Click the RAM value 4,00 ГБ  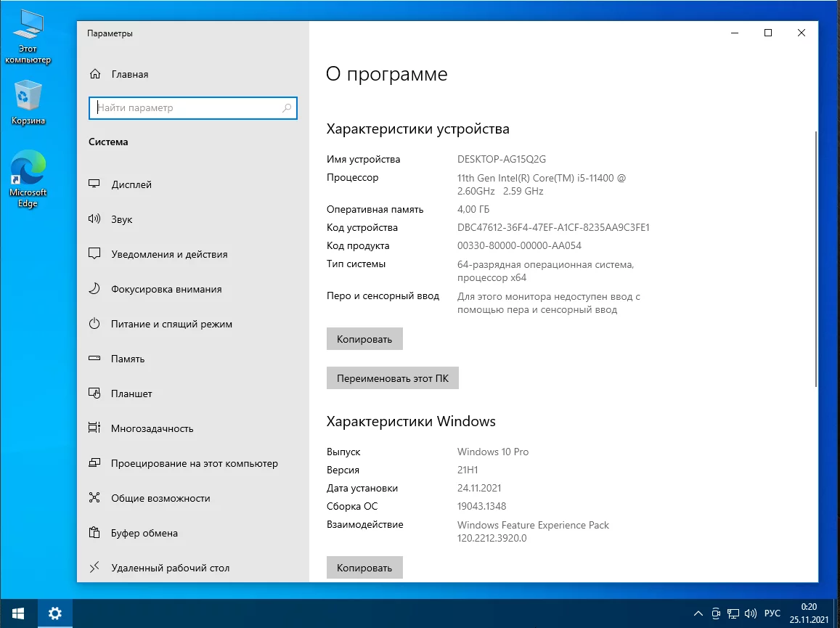473,209
